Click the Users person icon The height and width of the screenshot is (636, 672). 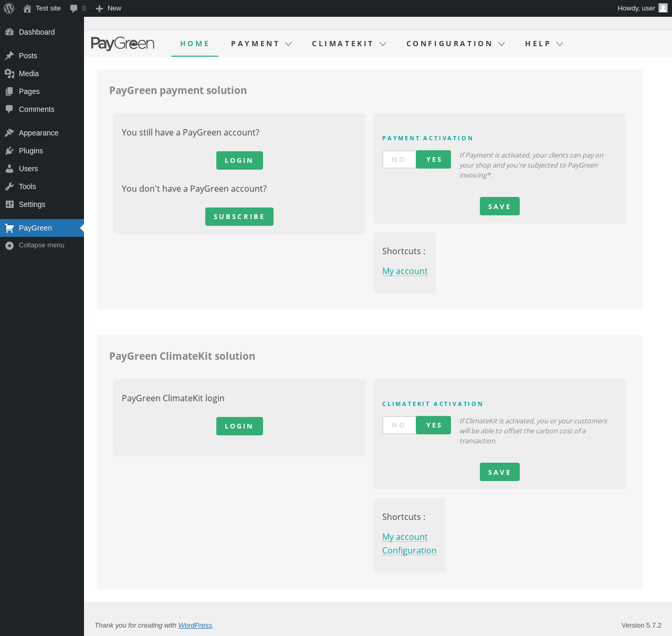coord(9,169)
